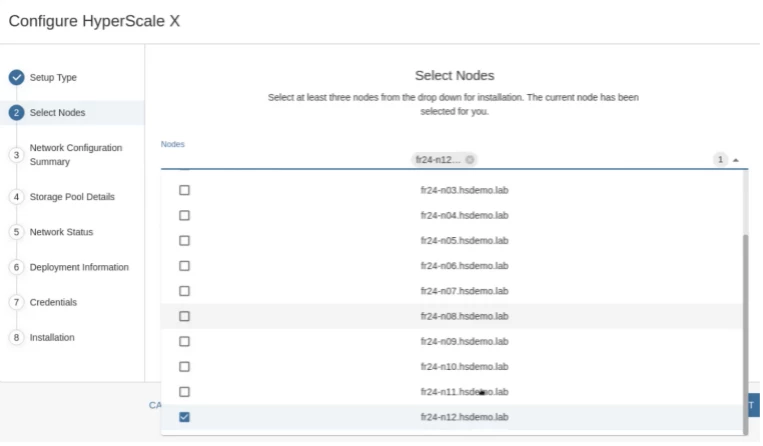Click the step 4 Storage Pool circle icon
Viewport: 763px width, 446px height.
tap(16, 197)
